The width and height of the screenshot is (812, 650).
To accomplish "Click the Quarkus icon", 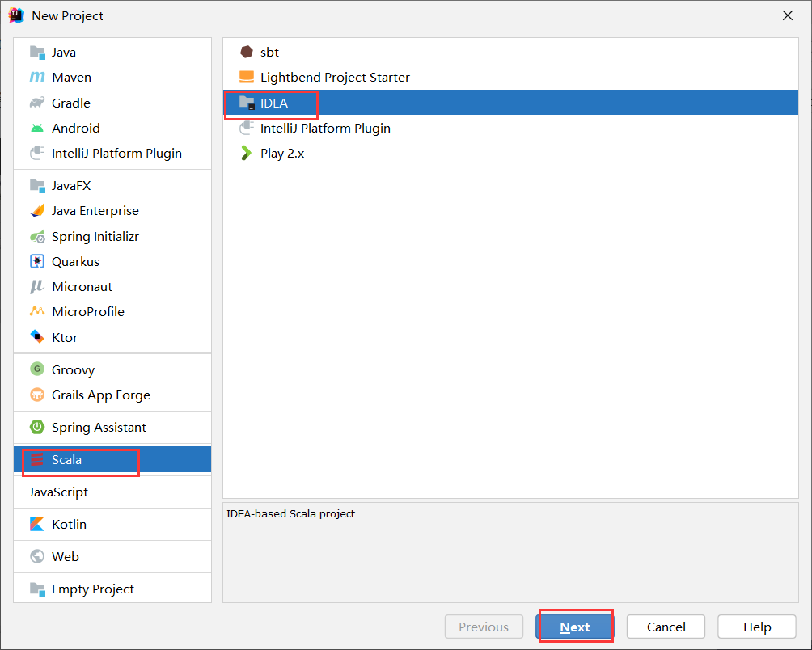I will click(x=37, y=261).
